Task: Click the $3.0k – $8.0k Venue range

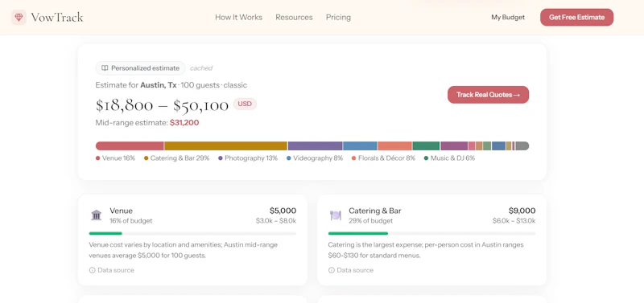Action: (x=276, y=221)
